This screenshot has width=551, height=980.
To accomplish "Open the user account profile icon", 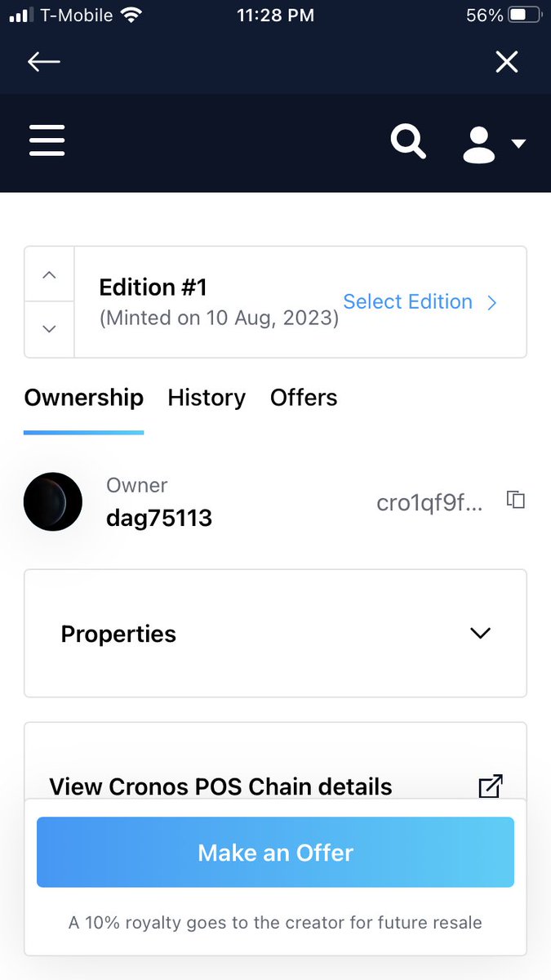I will tap(479, 144).
